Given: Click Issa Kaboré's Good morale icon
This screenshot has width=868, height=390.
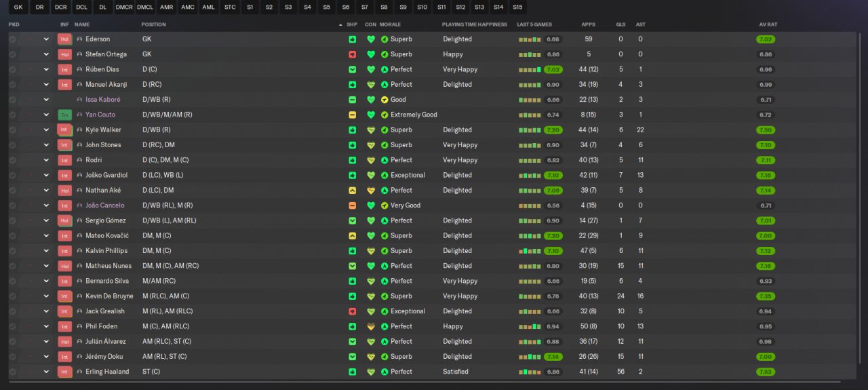Looking at the screenshot, I should tap(384, 100).
